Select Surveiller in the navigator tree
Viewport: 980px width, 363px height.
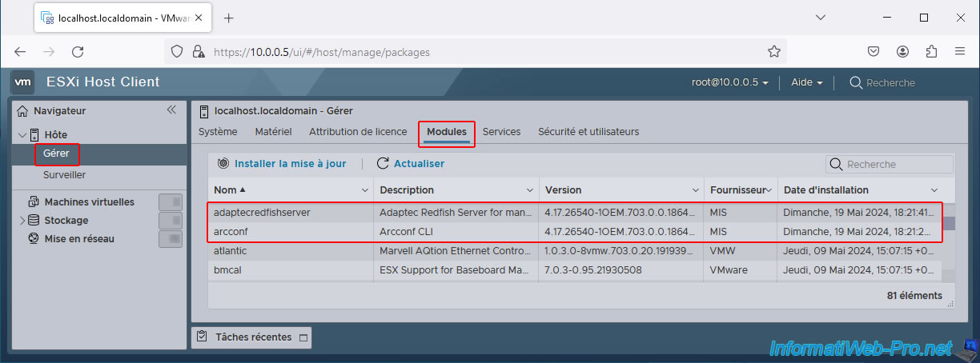coord(64,175)
